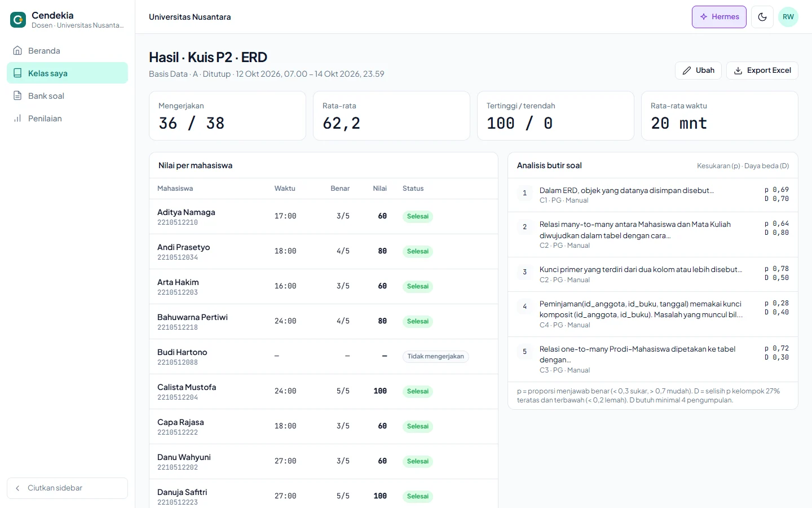Open question 4 about Peminjaman kunci komposit
812x508 pixels.
653,314
